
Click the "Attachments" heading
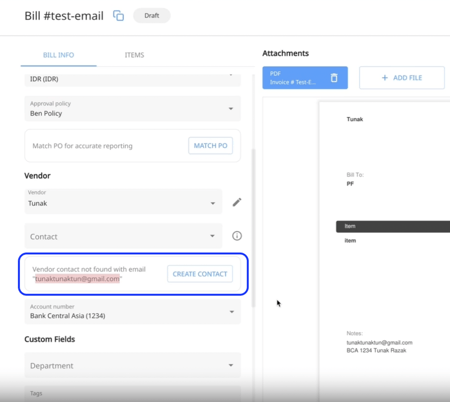pos(285,53)
